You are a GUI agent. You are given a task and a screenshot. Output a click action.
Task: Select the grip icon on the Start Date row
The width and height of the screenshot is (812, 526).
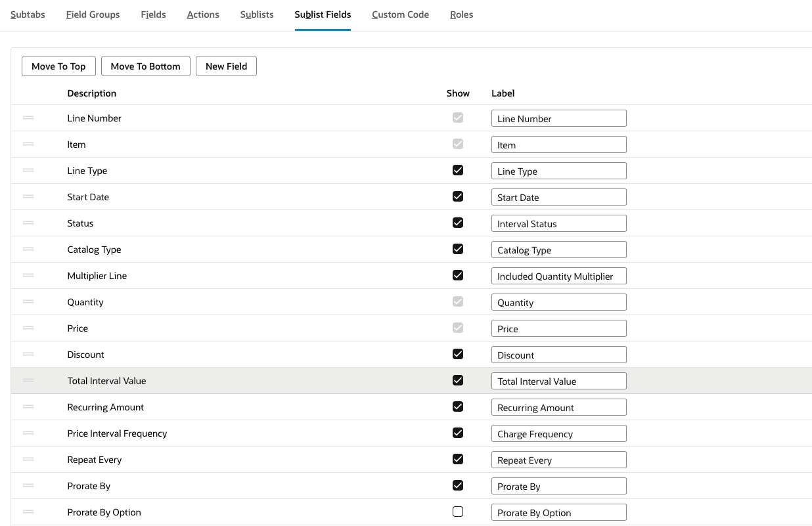(28, 196)
